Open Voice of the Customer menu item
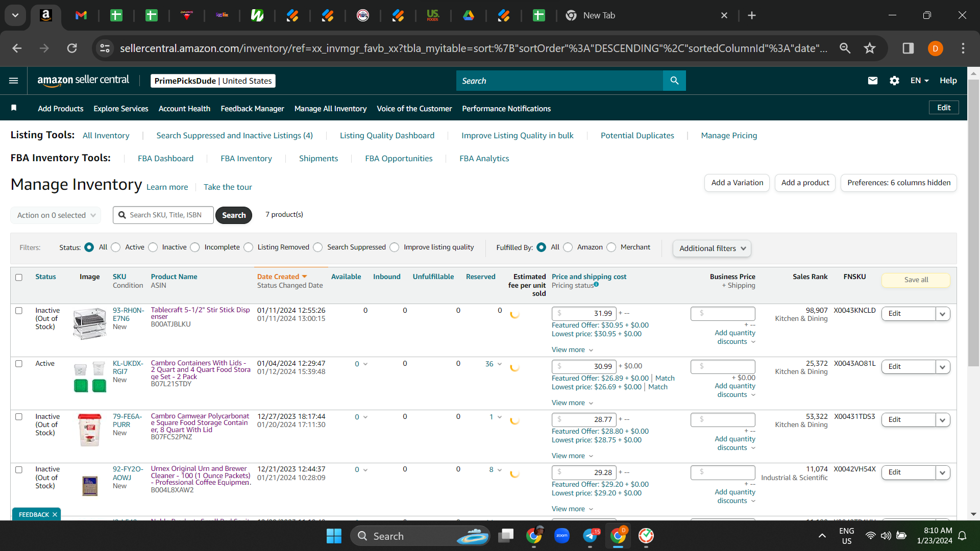The image size is (980, 551). 414,109
